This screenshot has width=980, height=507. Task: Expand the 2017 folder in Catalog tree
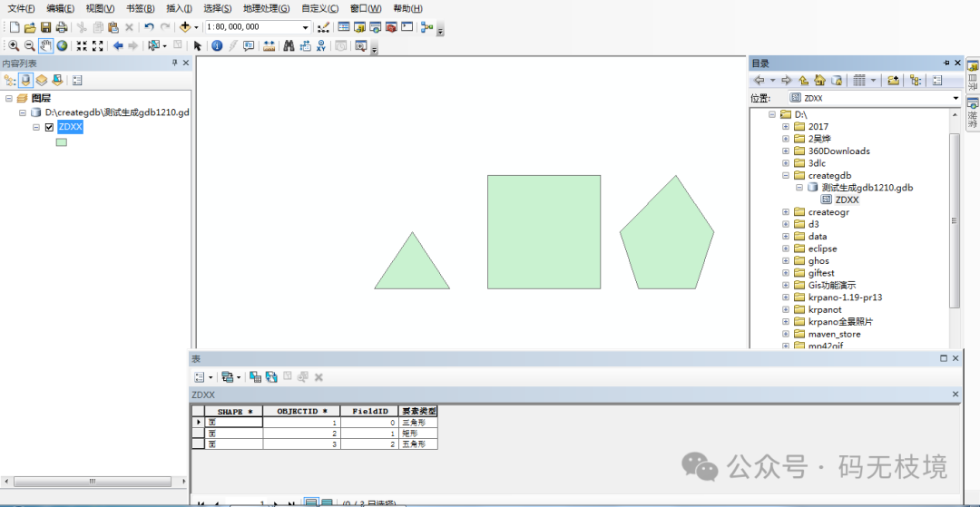[x=786, y=127]
